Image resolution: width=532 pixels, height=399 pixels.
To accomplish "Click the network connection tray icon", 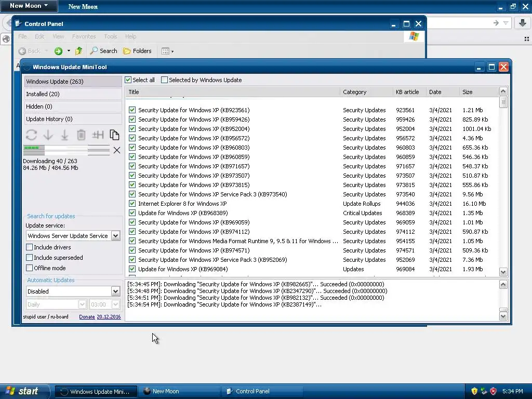I will [484, 391].
